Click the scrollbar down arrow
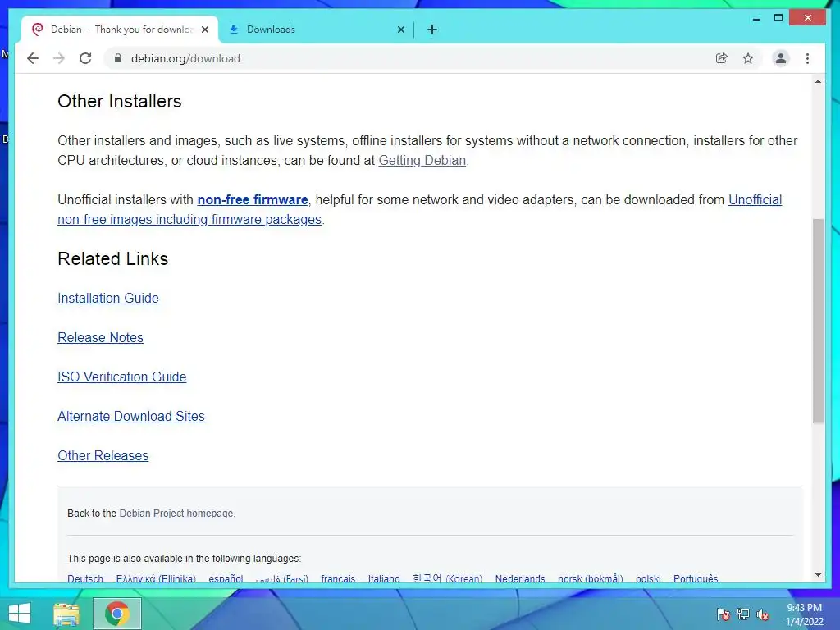The image size is (840, 630). point(818,575)
